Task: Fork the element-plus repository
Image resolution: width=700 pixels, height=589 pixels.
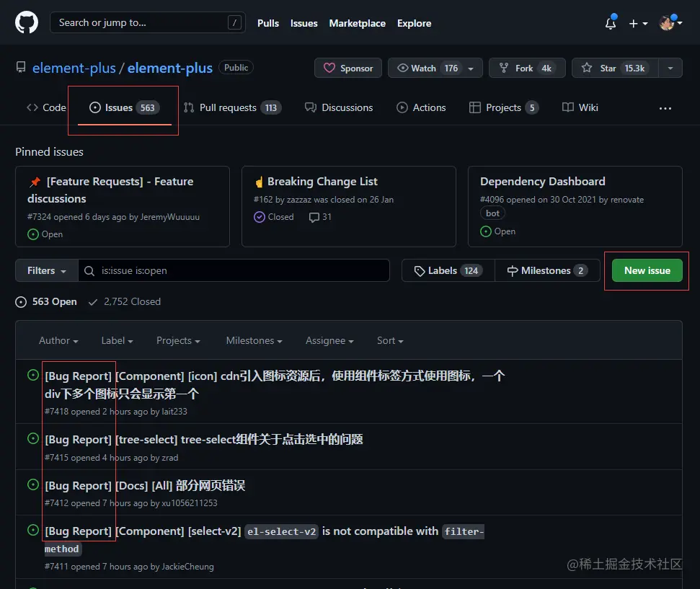Action: point(527,68)
